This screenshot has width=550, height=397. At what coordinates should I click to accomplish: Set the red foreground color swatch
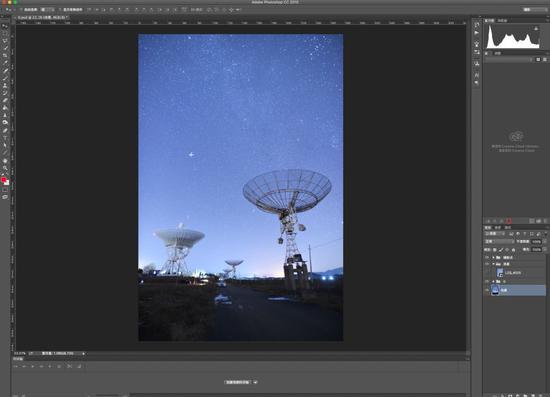[x=4, y=180]
